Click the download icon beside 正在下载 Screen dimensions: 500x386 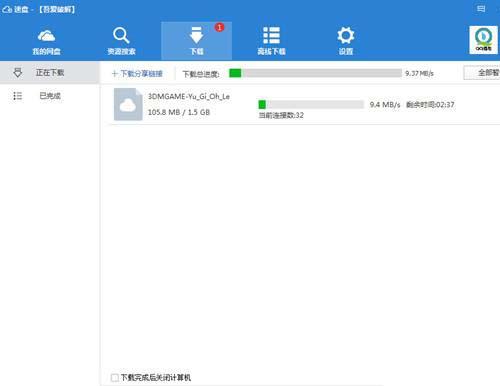[18, 72]
